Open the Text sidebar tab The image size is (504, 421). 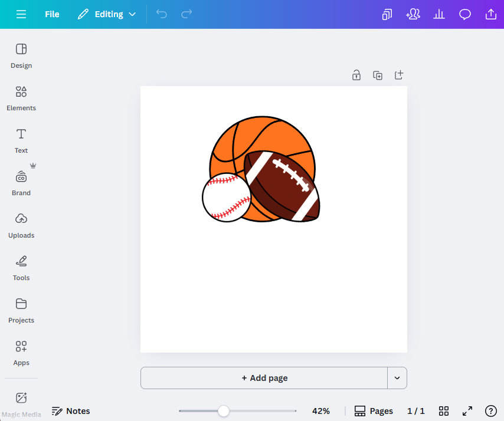pos(21,141)
